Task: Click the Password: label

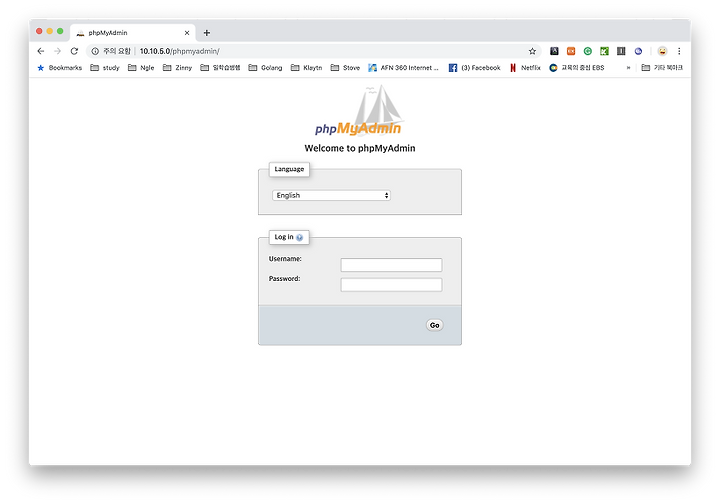Action: coord(284,279)
